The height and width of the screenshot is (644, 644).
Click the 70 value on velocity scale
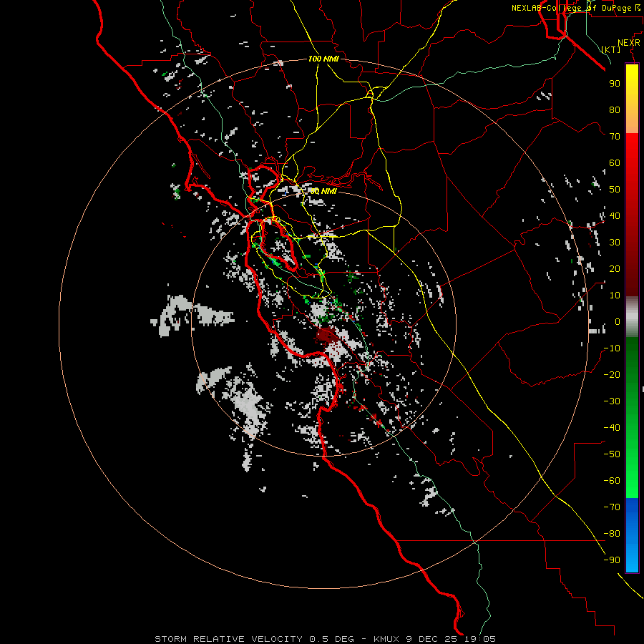pyautogui.click(x=615, y=137)
